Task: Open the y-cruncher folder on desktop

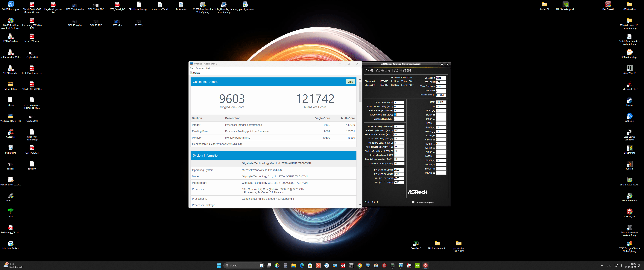Action: point(458,243)
